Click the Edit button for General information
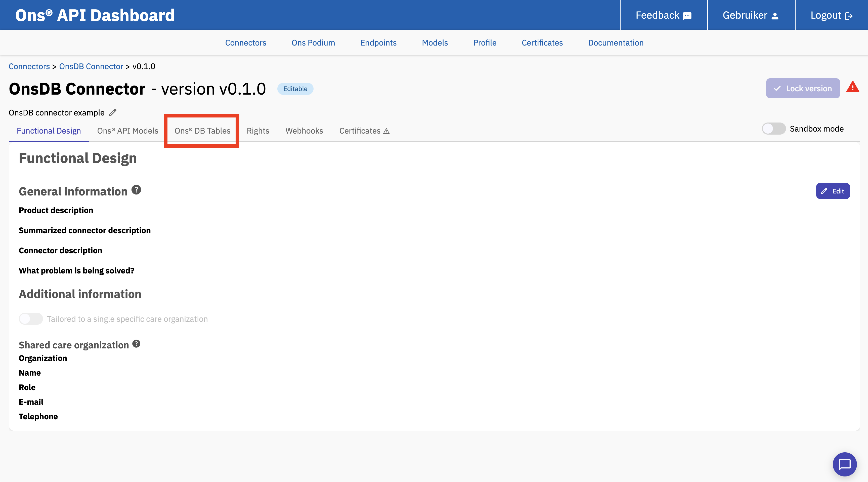Screen dimensions: 868x482 click(x=833, y=191)
